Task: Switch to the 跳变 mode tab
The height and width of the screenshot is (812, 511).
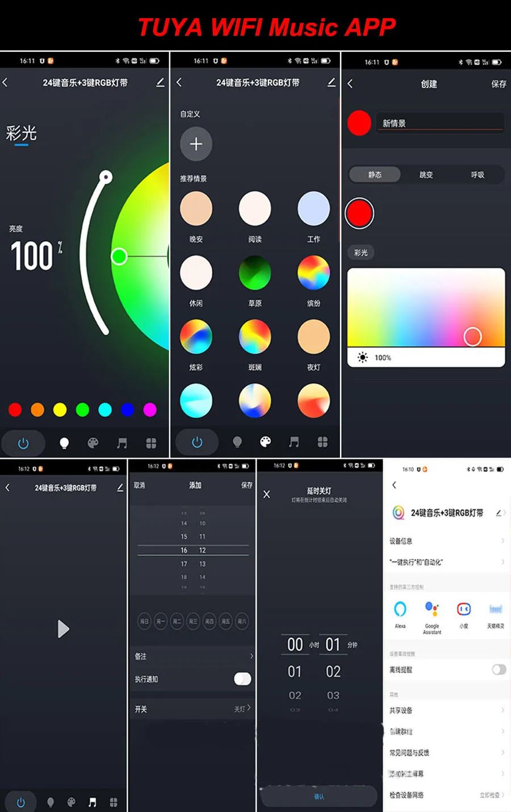Action: (x=426, y=174)
